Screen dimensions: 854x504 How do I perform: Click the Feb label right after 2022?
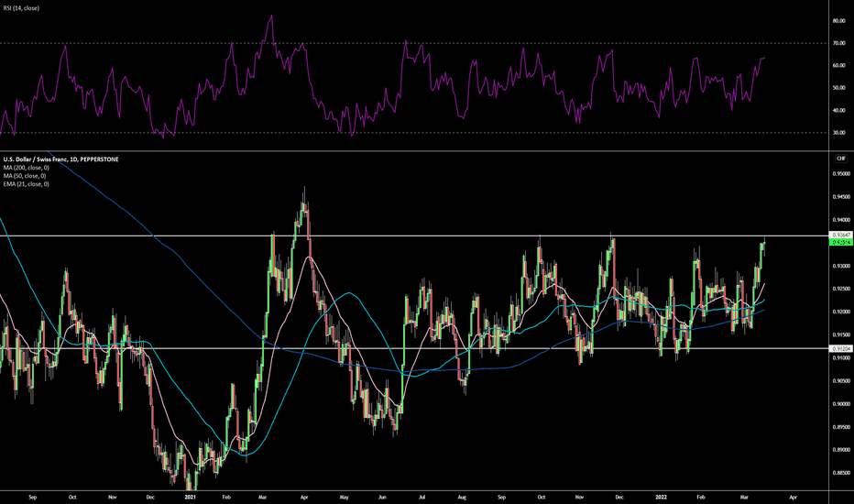[701, 497]
